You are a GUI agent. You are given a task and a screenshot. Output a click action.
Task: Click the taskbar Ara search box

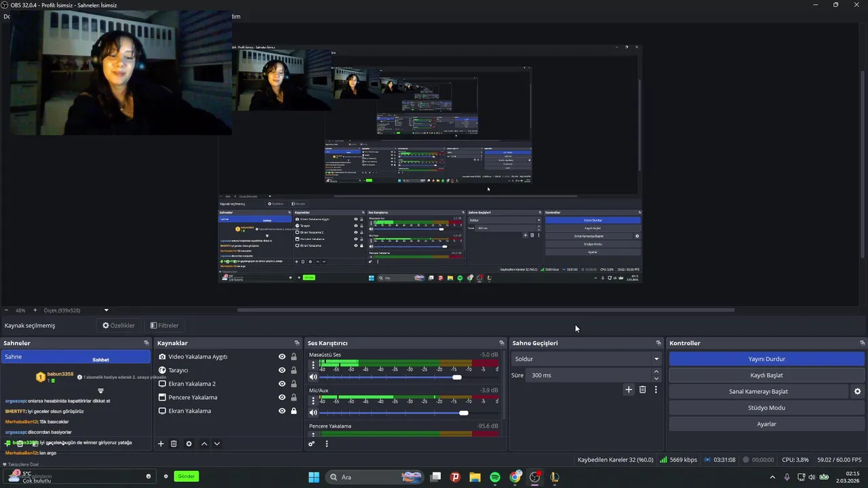[374, 477]
